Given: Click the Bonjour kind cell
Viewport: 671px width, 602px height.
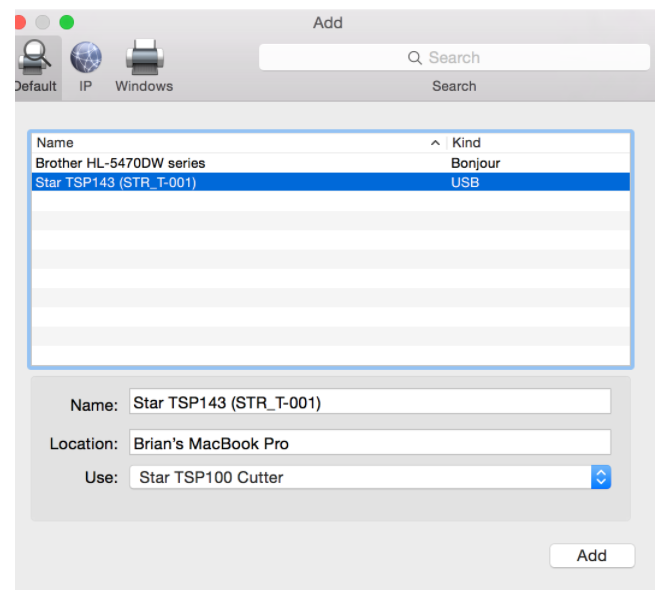Looking at the screenshot, I should point(475,163).
